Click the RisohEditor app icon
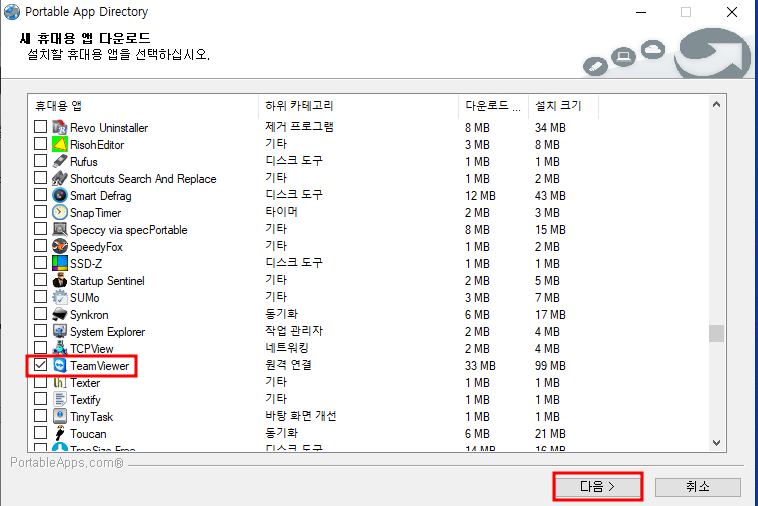Screen dimensions: 758x506 point(59,145)
